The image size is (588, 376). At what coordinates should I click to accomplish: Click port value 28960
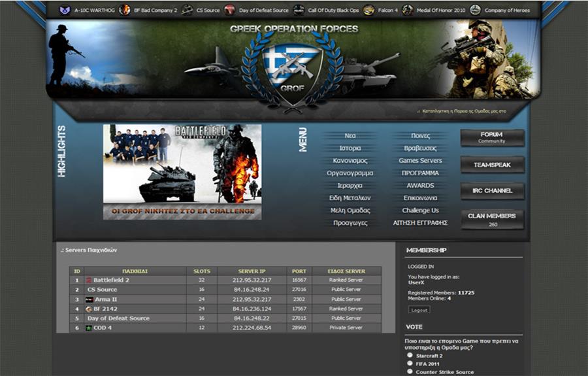coord(299,328)
